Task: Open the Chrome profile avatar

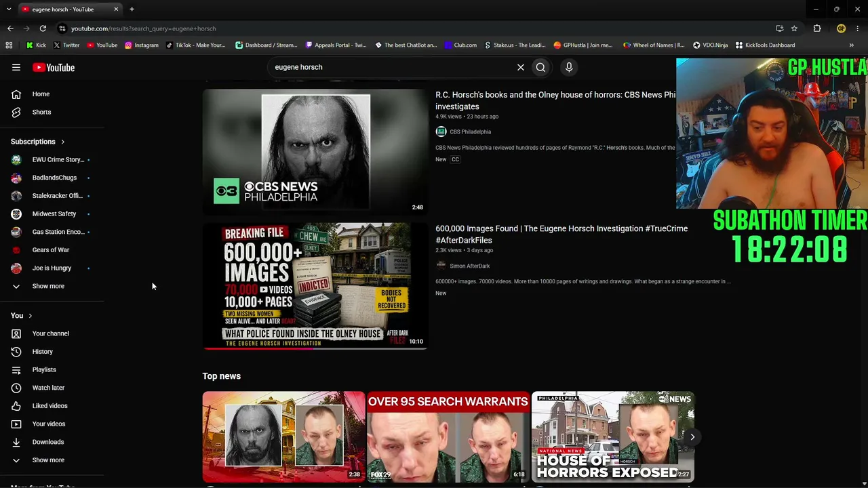Action: pos(841,28)
